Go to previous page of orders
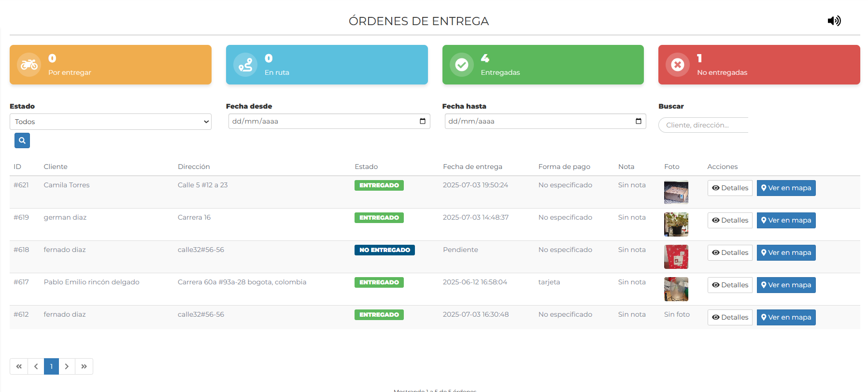 pos(36,366)
